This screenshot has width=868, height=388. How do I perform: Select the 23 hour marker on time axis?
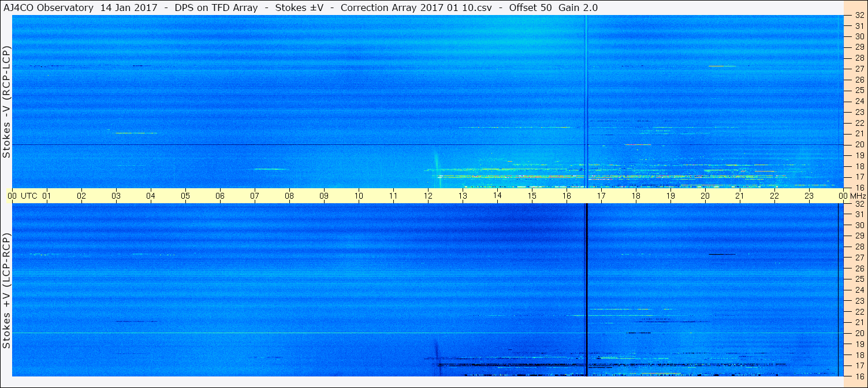coord(809,196)
